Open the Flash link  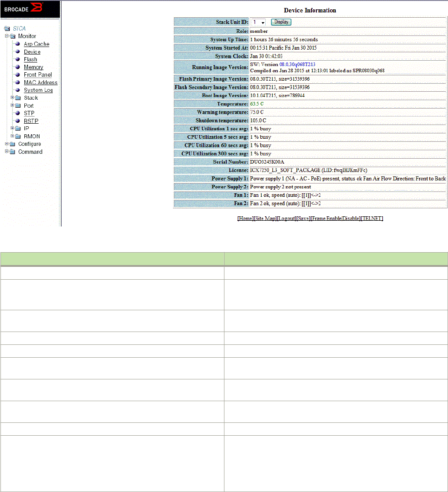pos(31,59)
